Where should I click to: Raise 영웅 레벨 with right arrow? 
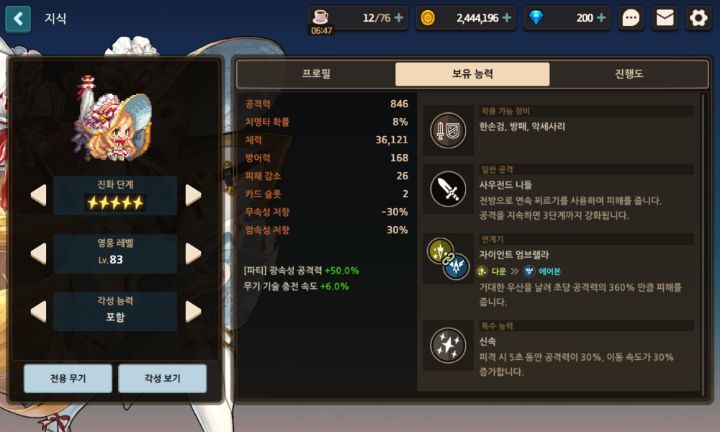pyautogui.click(x=193, y=253)
